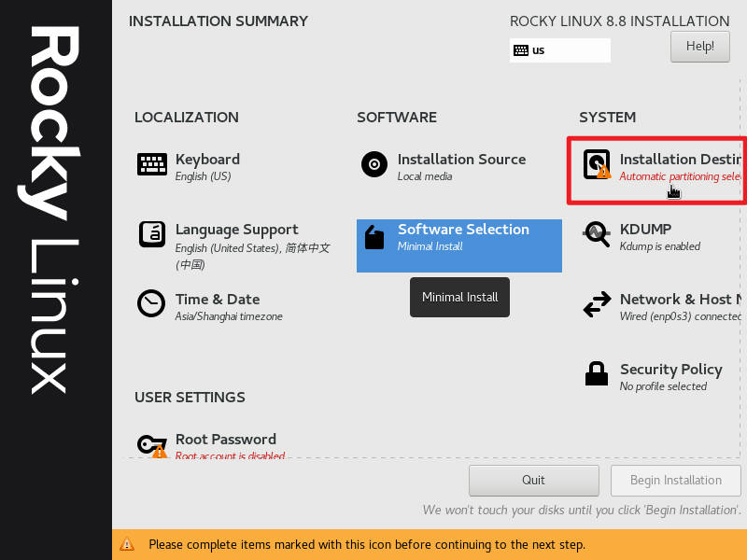This screenshot has width=747, height=560.
Task: Click the Asia/Shanghai timezone text
Action: (x=229, y=316)
